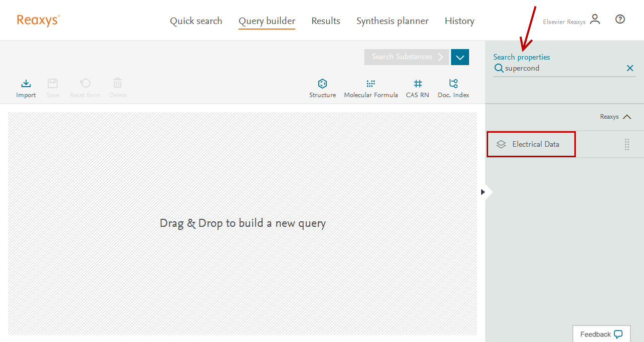Click into the Search properties field
Viewport: 644px width, 342px height.
click(x=561, y=68)
